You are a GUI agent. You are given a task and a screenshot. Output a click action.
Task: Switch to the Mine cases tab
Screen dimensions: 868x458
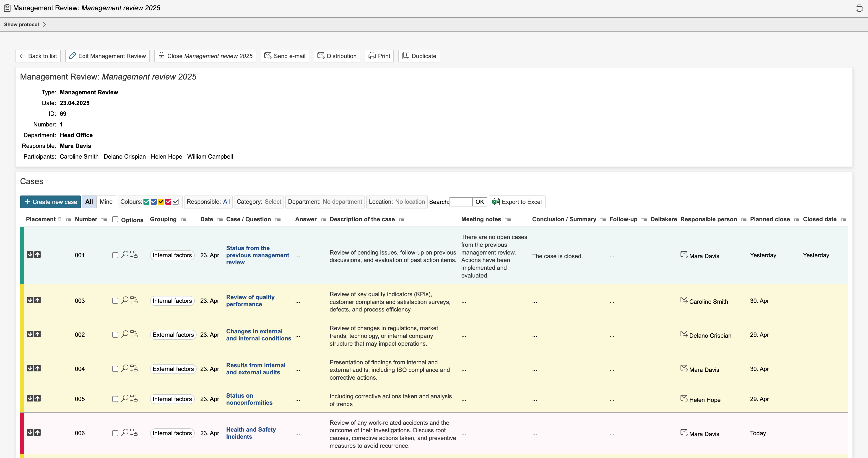coord(106,202)
